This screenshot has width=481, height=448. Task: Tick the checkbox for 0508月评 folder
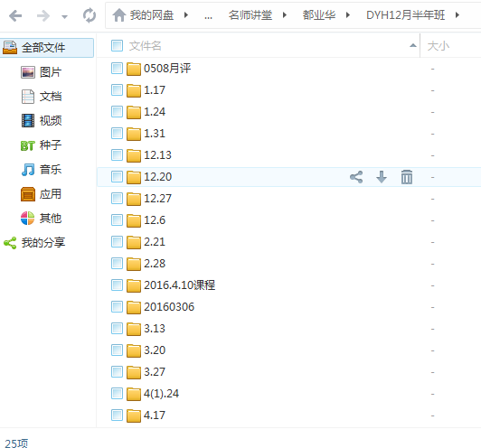pyautogui.click(x=117, y=68)
